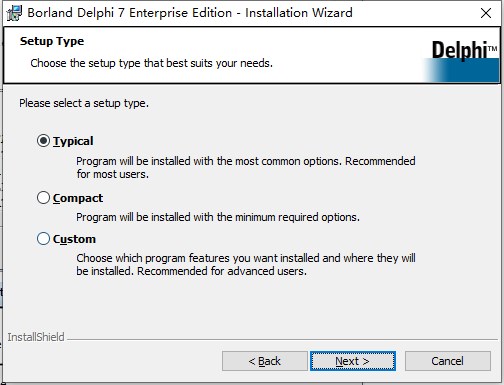Select the Typical radio button
The width and height of the screenshot is (504, 385).
click(43, 141)
